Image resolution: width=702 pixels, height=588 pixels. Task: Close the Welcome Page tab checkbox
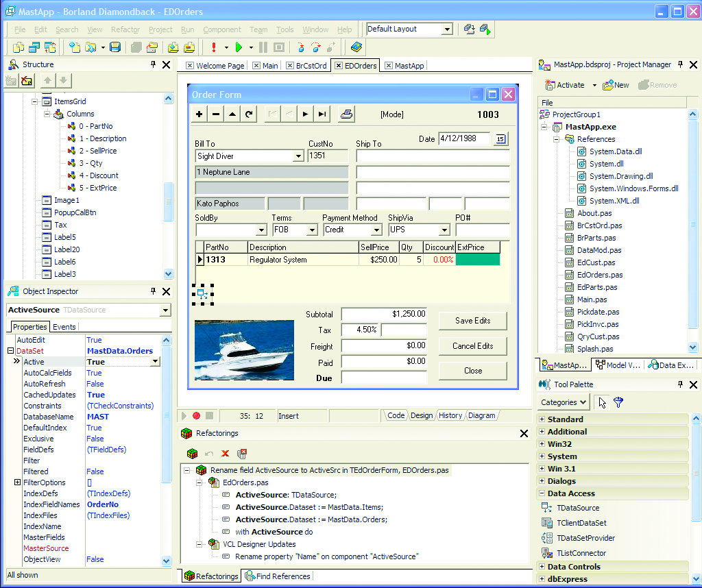tap(191, 66)
